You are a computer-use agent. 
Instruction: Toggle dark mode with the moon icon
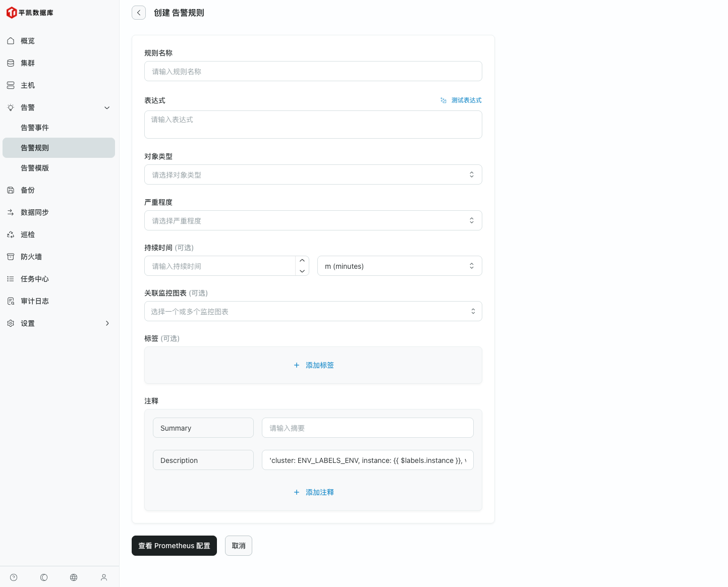pyautogui.click(x=44, y=577)
